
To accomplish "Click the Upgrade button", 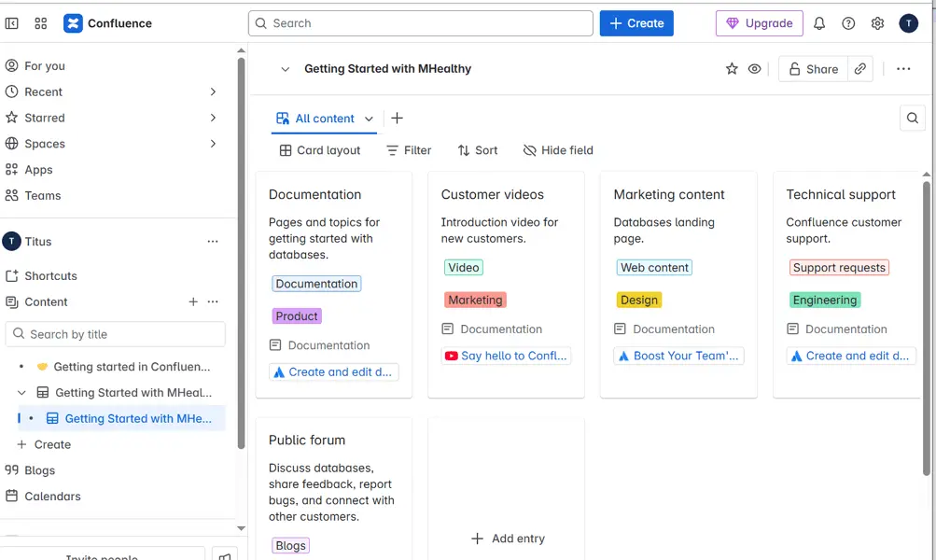I will (759, 23).
